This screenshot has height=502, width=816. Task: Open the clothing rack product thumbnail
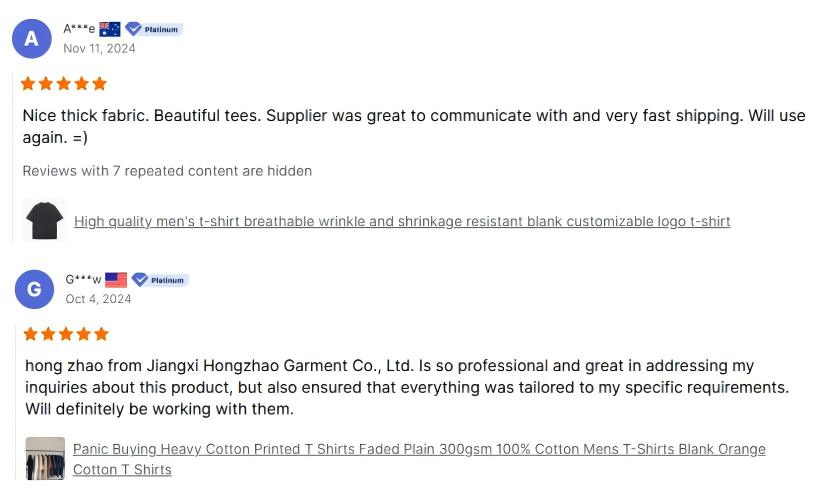(45, 458)
